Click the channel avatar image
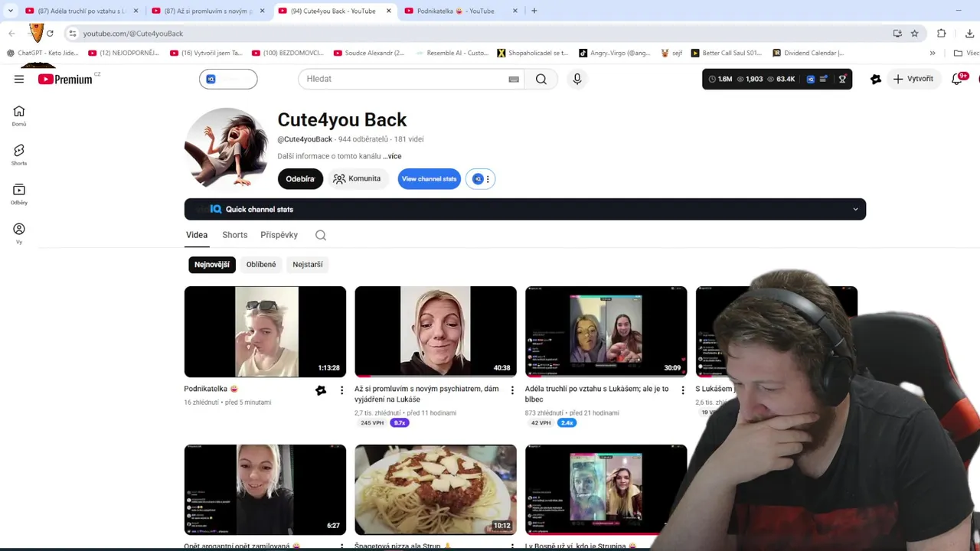980x551 pixels. [x=227, y=147]
